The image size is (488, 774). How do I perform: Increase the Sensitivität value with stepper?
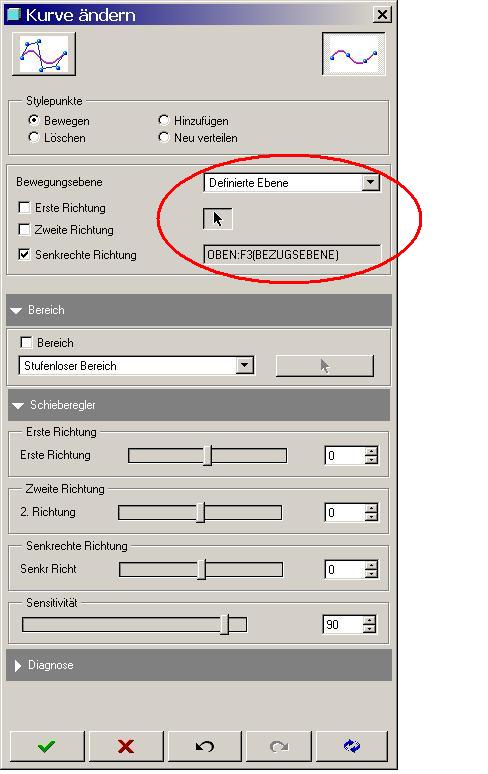tap(370, 620)
